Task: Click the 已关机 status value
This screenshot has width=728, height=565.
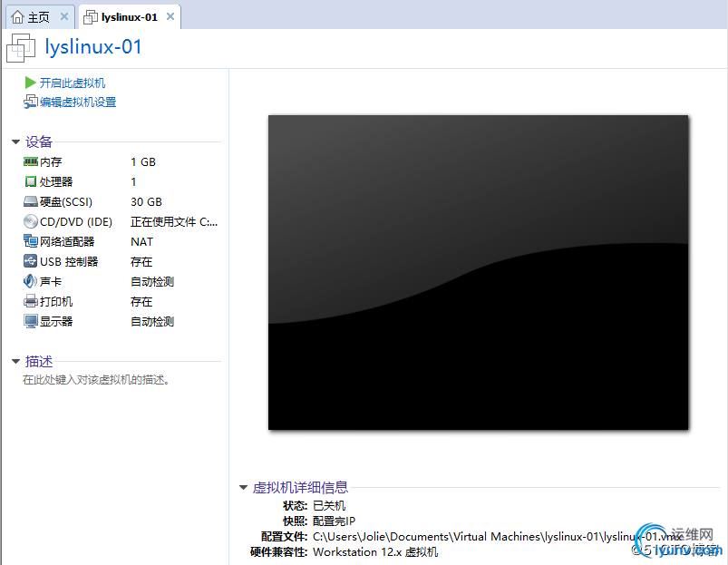Action: point(329,505)
